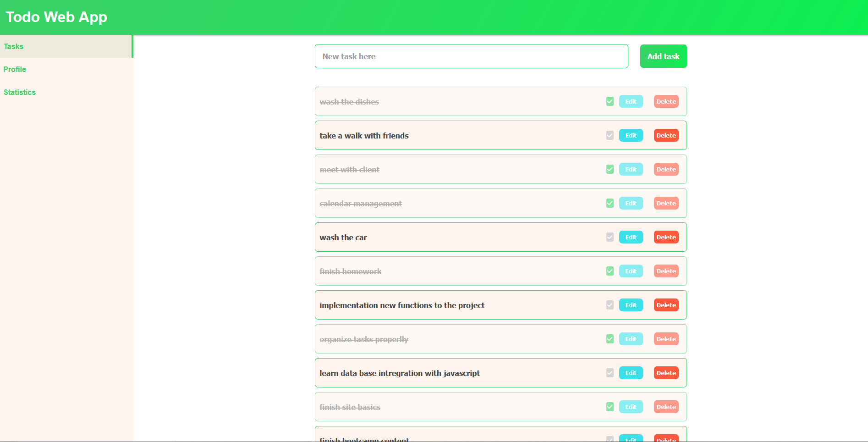Mark 'take a walk with friends' as complete
Image resolution: width=868 pixels, height=442 pixels.
click(610, 135)
